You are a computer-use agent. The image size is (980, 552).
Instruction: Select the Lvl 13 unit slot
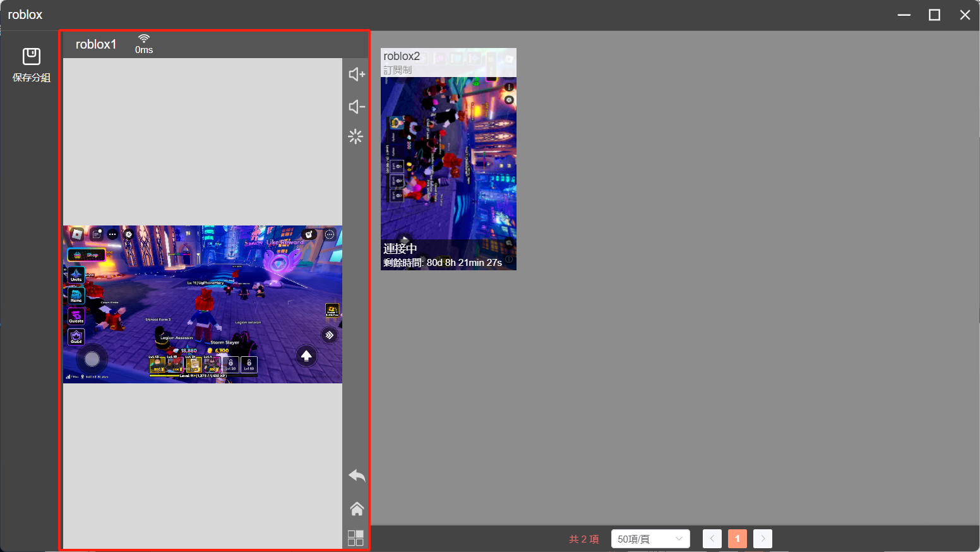click(x=157, y=364)
